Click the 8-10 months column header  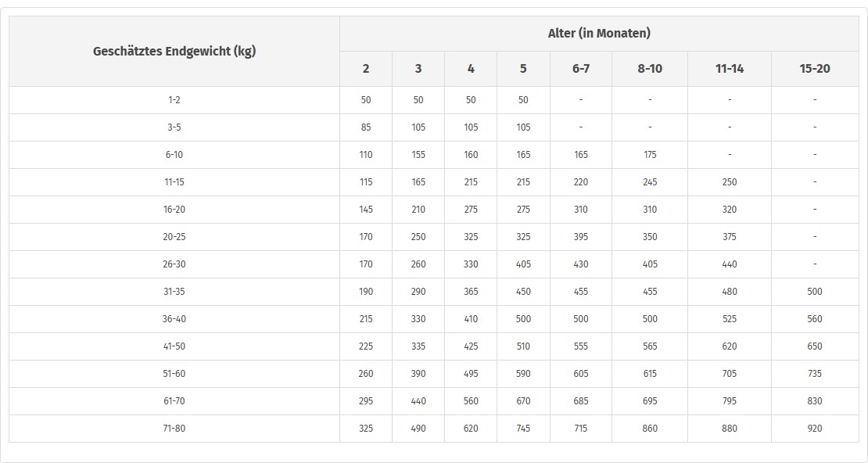pyautogui.click(x=650, y=69)
